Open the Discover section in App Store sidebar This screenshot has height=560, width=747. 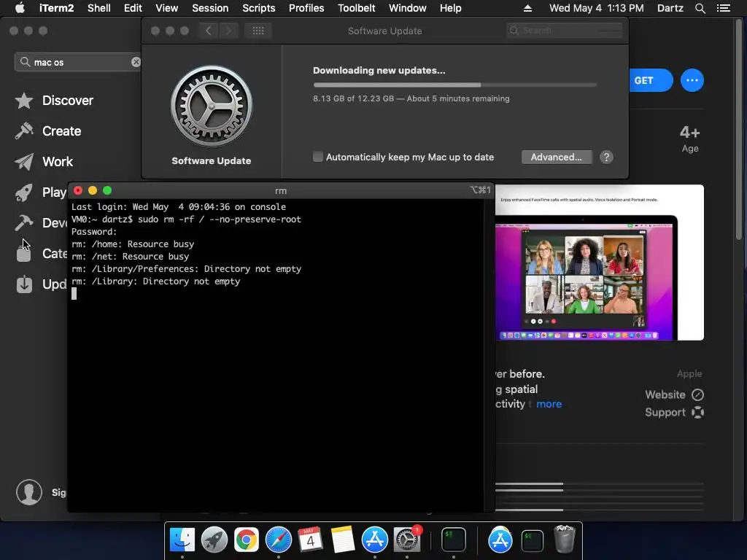click(x=54, y=101)
